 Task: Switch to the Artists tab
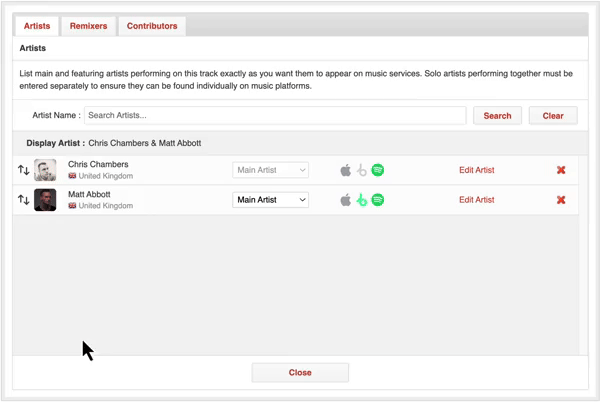click(x=37, y=26)
